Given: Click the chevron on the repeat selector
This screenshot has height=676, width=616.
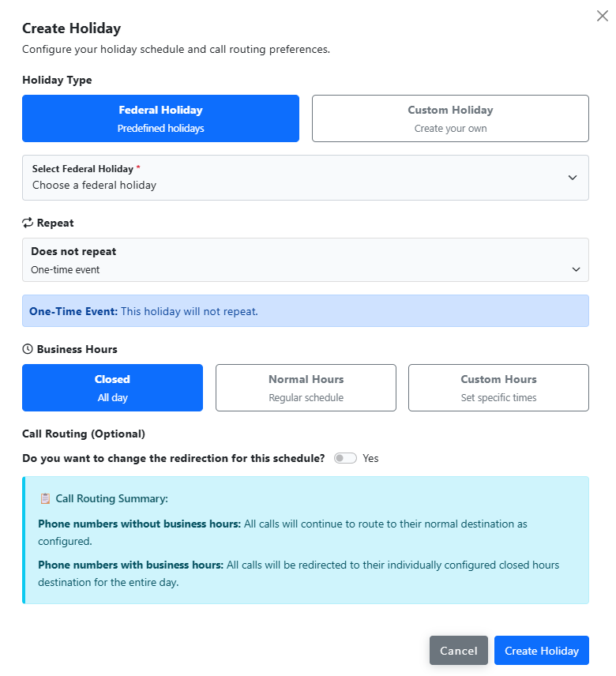Looking at the screenshot, I should tap(576, 269).
